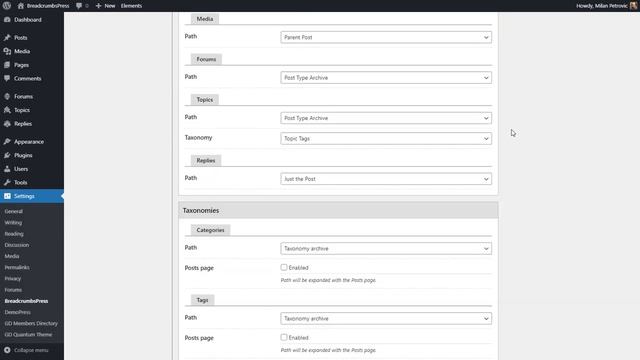Viewport: 640px width, 360px height.
Task: Click the WordPress logo icon
Action: pyautogui.click(x=7, y=6)
